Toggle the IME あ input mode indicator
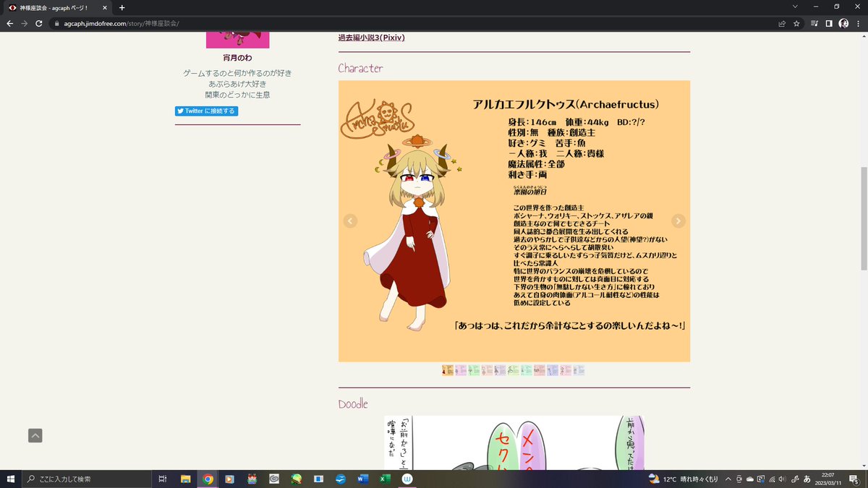Viewport: 868px width, 488px height. point(807,479)
